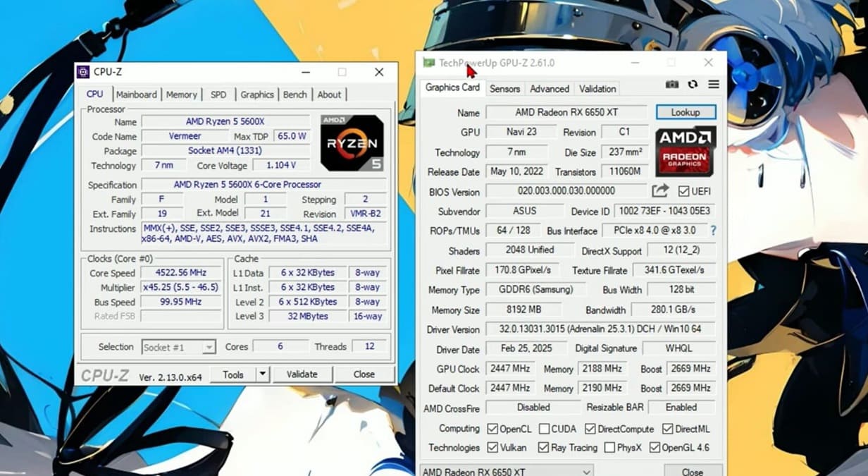
Task: Click the Close button in CPU-Z
Action: click(364, 374)
